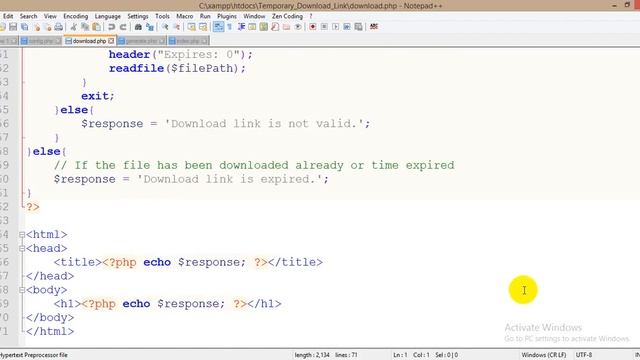
Task: Collapse the <head> fold marker
Action: 22,249
